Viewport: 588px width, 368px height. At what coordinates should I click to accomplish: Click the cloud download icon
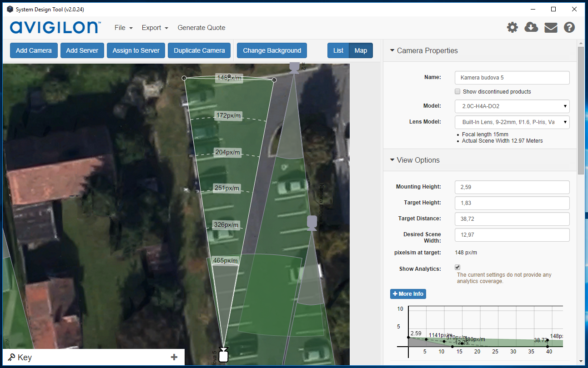pos(531,28)
